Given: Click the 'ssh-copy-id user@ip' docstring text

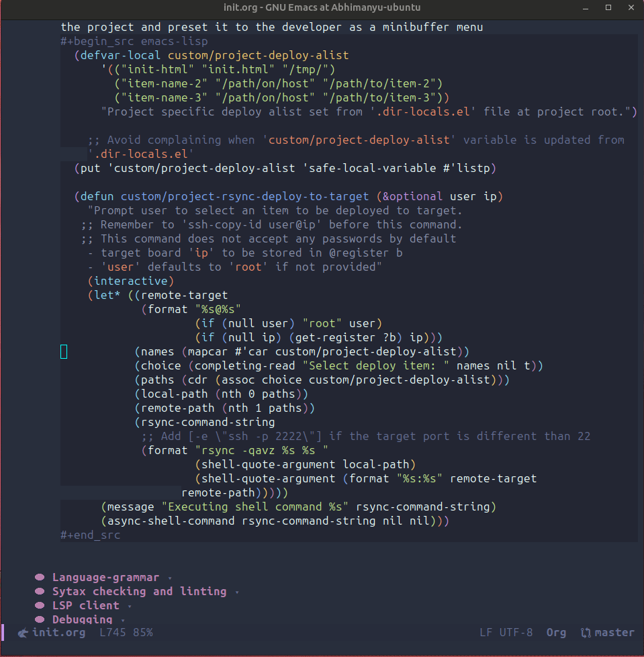Looking at the screenshot, I should tap(252, 224).
